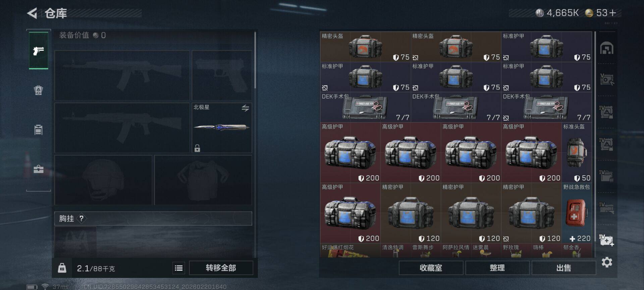Image resolution: width=644 pixels, height=290 pixels.
Task: Add more currency via plus beside 53
Action: point(613,13)
